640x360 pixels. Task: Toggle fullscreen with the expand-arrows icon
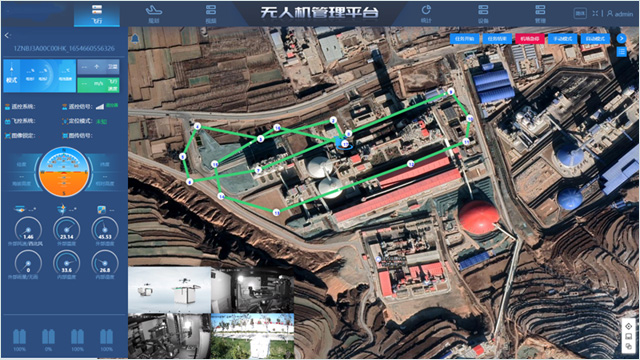596,13
